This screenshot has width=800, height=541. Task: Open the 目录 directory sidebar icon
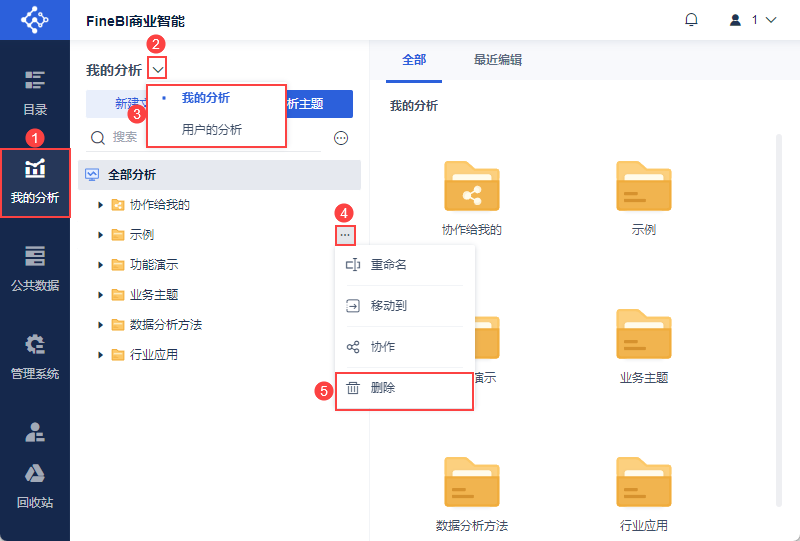35,92
